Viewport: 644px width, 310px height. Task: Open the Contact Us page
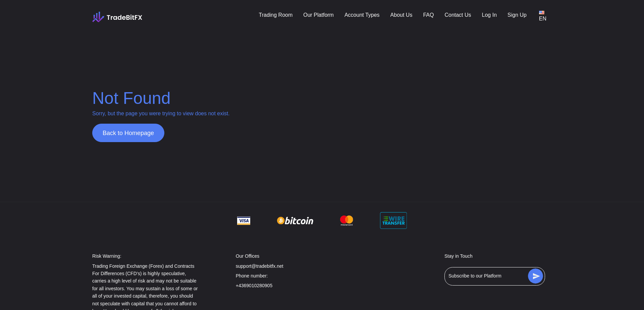458,15
